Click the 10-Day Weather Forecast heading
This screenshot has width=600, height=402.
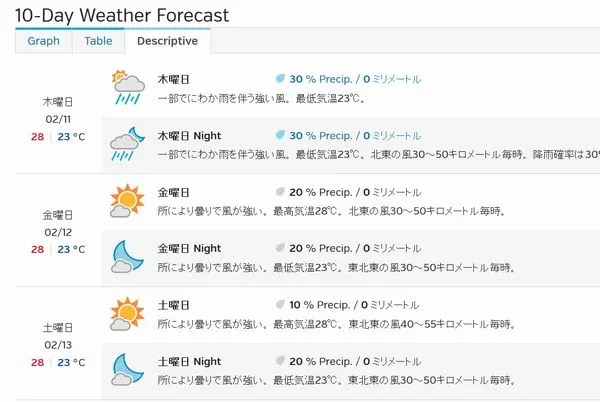coord(122,16)
